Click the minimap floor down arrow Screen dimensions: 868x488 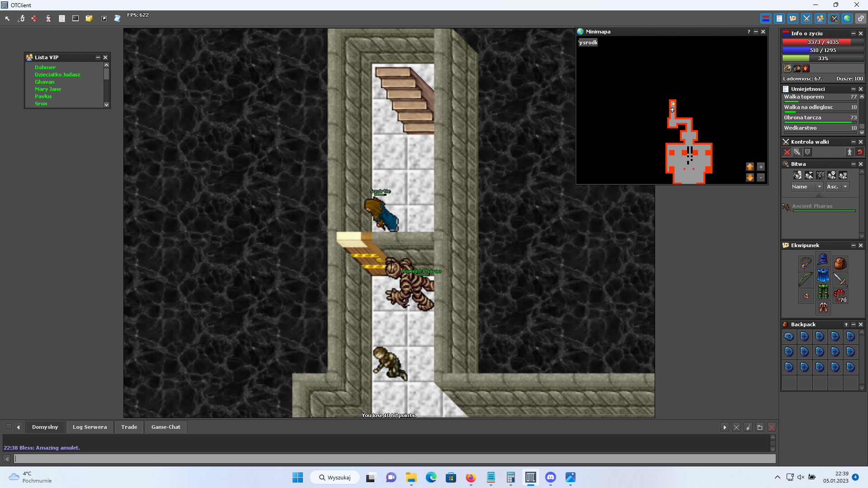click(750, 178)
